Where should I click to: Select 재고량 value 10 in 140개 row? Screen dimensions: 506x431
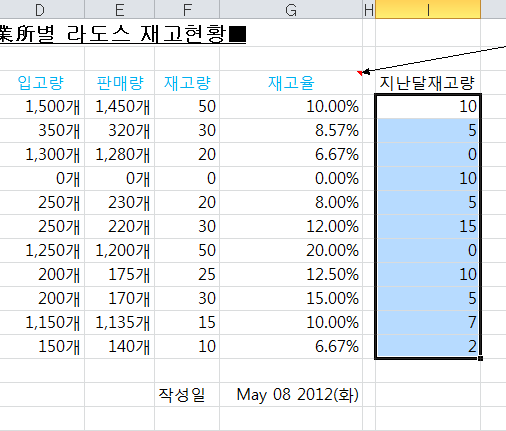click(187, 347)
